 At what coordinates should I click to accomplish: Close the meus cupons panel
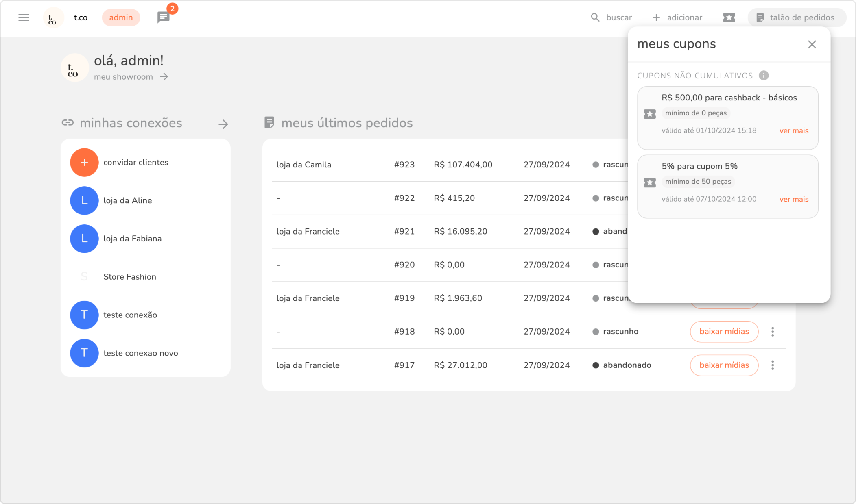click(812, 44)
